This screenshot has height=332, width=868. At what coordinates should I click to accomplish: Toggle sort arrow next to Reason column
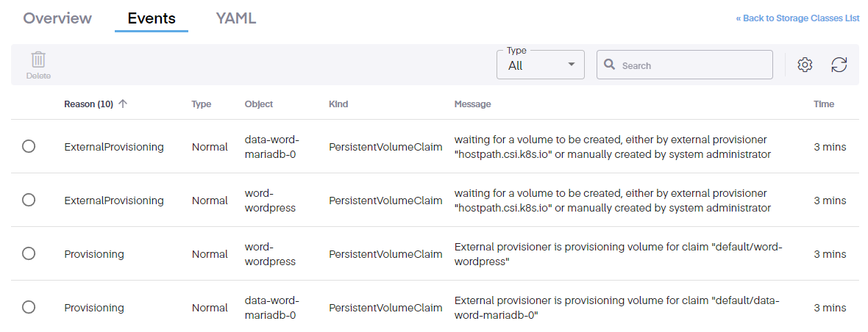(123, 104)
